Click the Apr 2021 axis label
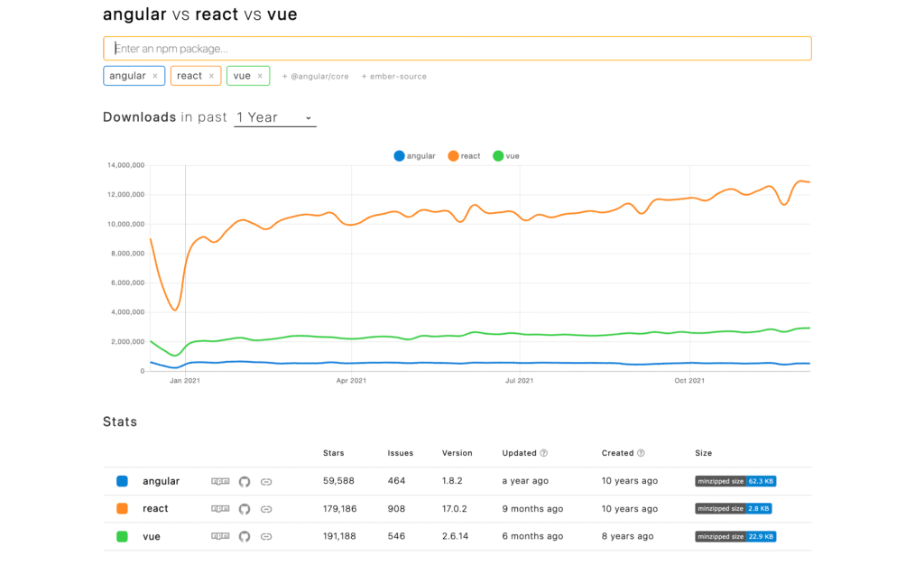Image resolution: width=924 pixels, height=565 pixels. click(351, 381)
